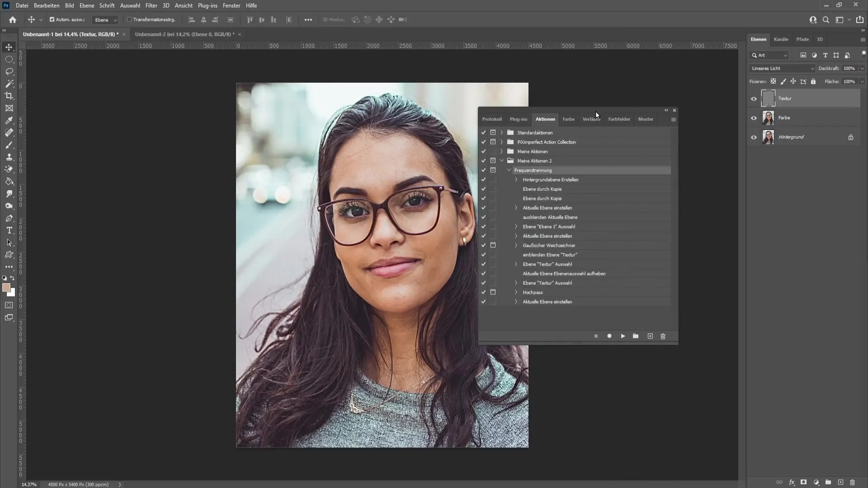
Task: Start recording action with record button
Action: pyautogui.click(x=609, y=336)
